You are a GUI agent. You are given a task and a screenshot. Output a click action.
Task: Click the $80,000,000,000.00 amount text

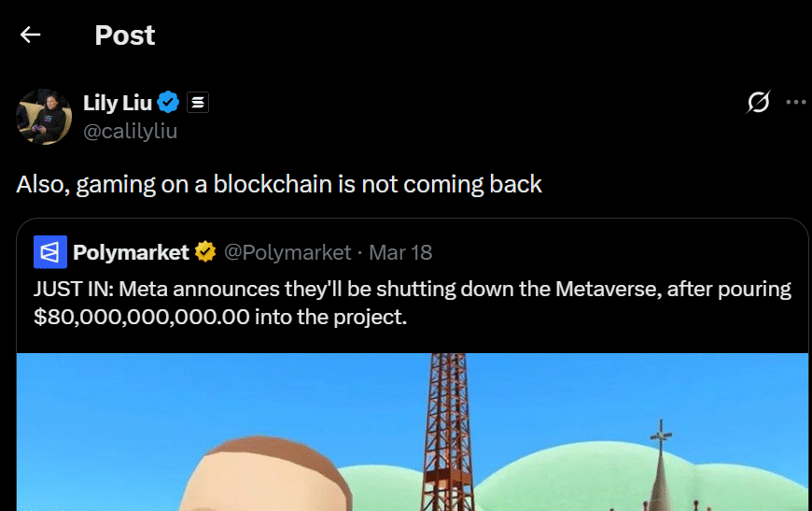pos(141,317)
